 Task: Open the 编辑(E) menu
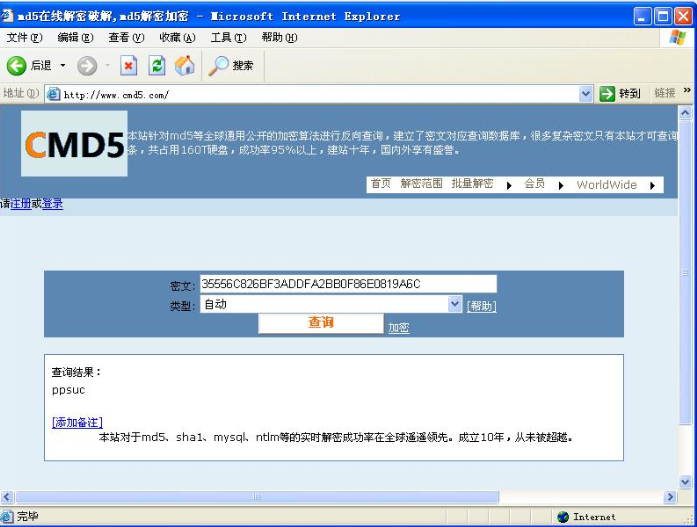click(x=75, y=38)
